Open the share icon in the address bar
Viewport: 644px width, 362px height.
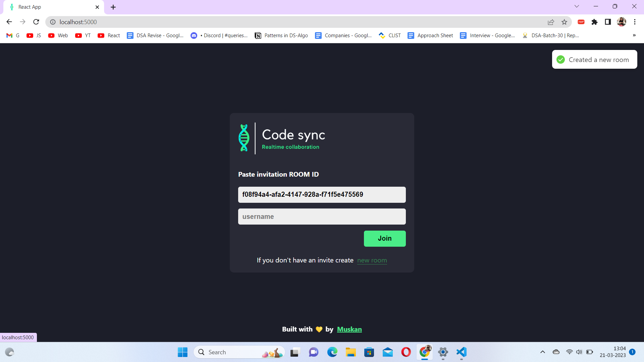(551, 22)
